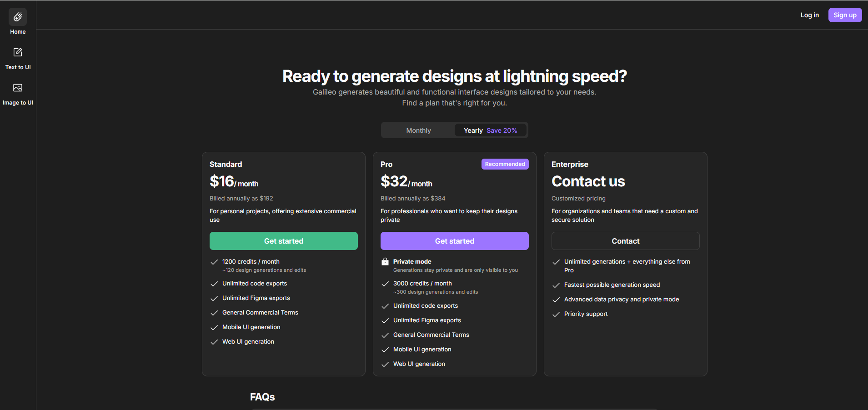Select Yearly billing option
The height and width of the screenshot is (410, 868).
pyautogui.click(x=491, y=130)
